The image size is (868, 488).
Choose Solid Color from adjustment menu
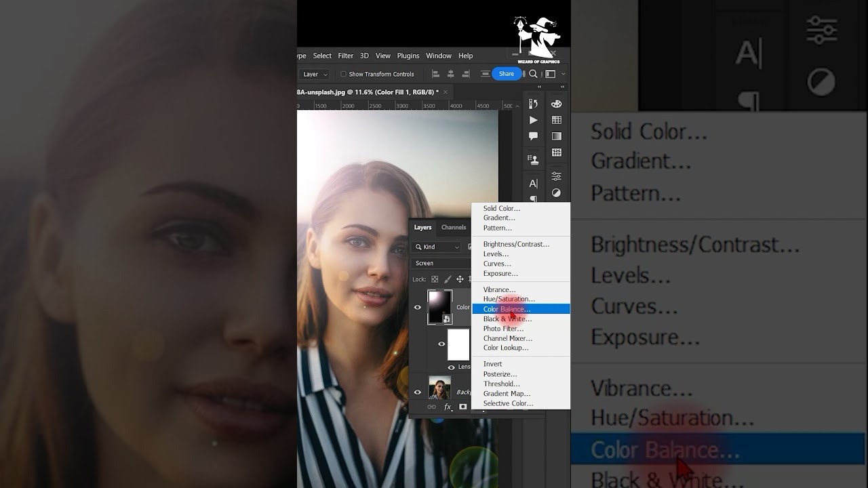521,209
